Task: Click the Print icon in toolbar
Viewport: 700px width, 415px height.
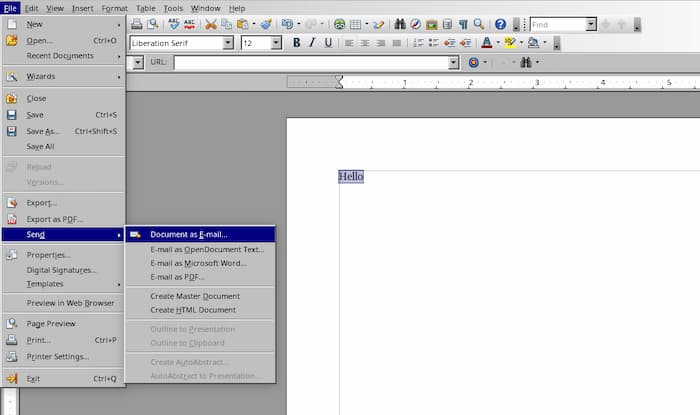Action: point(137,24)
